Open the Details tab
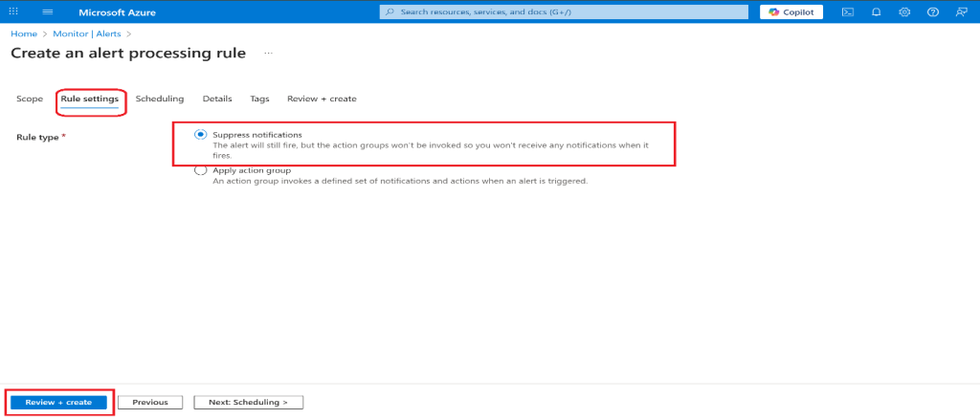The height and width of the screenshot is (419, 980). coord(217,99)
